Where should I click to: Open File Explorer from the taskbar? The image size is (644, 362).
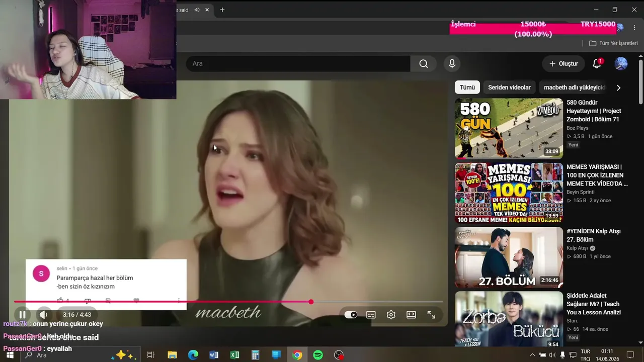pos(172,355)
